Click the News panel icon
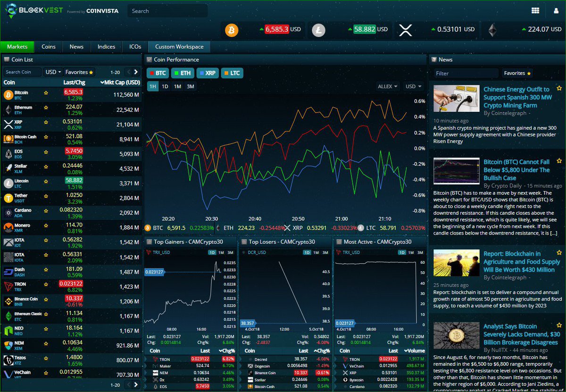The width and height of the screenshot is (566, 392). click(x=433, y=59)
